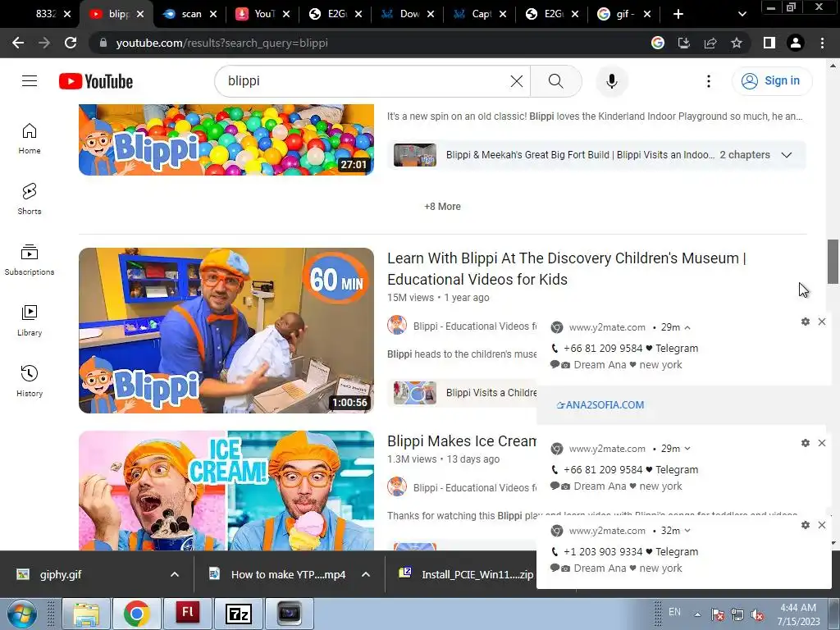This screenshot has height=630, width=840.
Task: Open a new browser tab
Action: point(678,14)
